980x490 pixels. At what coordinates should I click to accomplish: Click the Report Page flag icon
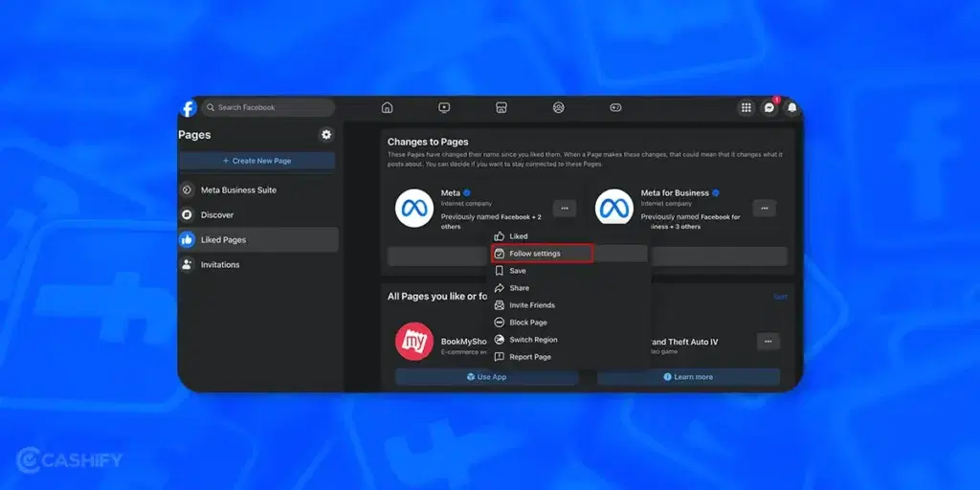(500, 357)
